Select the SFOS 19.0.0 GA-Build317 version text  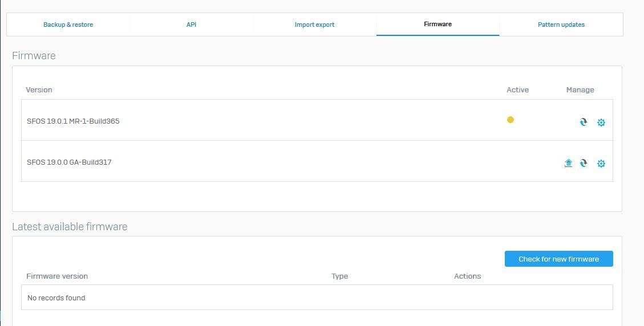(69, 162)
